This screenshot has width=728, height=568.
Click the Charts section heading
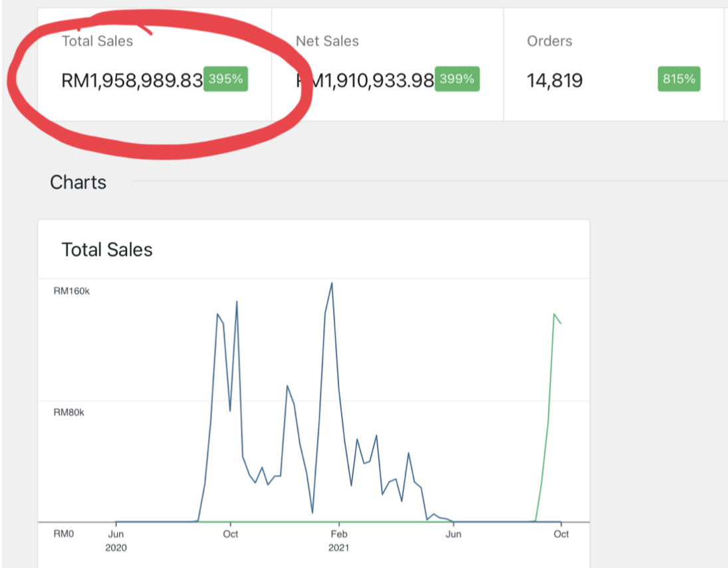(78, 183)
